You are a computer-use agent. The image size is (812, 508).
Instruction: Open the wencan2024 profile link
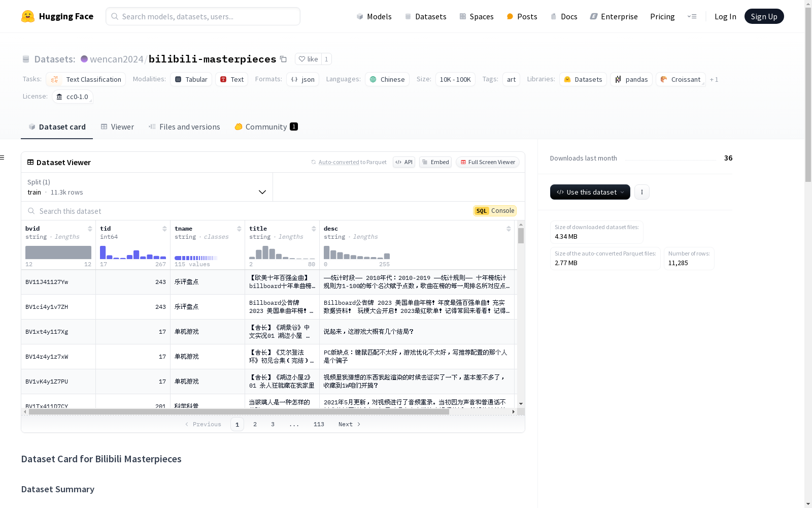(x=117, y=59)
